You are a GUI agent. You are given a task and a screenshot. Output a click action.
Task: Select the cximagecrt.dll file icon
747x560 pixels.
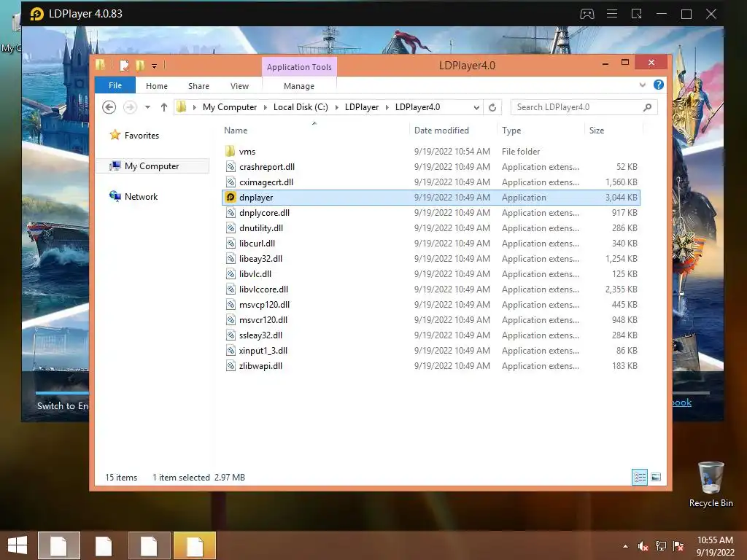click(231, 182)
